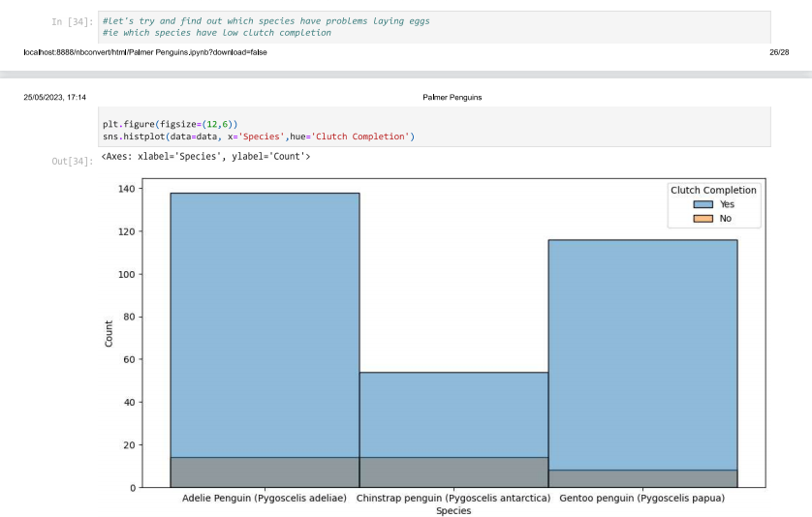
Task: Click the blue Adelie Penguin Yes bar
Action: 265,325
